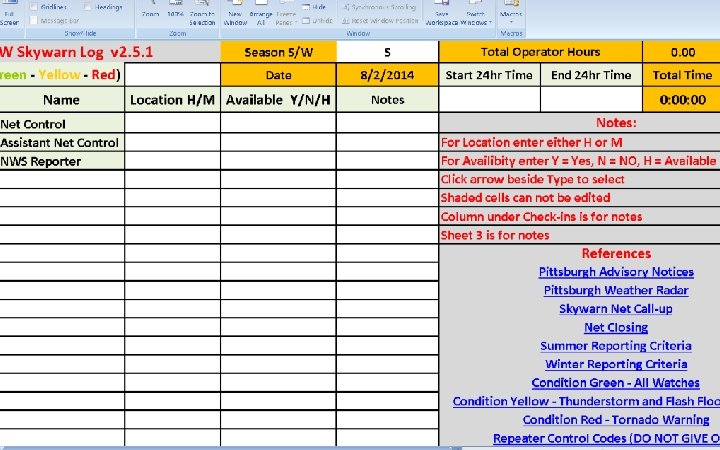Select note 'Column under Check-ins is for notes'
The height and width of the screenshot is (450, 720).
coord(579,216)
